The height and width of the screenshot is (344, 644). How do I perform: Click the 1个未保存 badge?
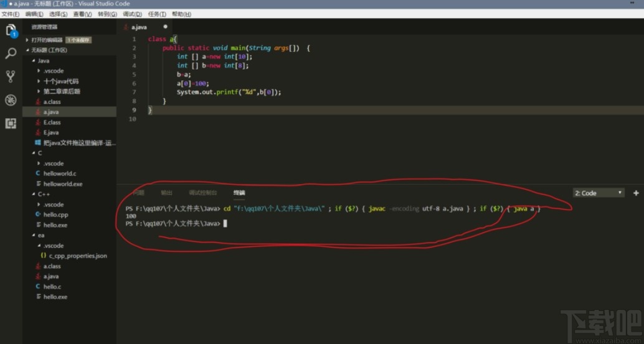[x=79, y=40]
